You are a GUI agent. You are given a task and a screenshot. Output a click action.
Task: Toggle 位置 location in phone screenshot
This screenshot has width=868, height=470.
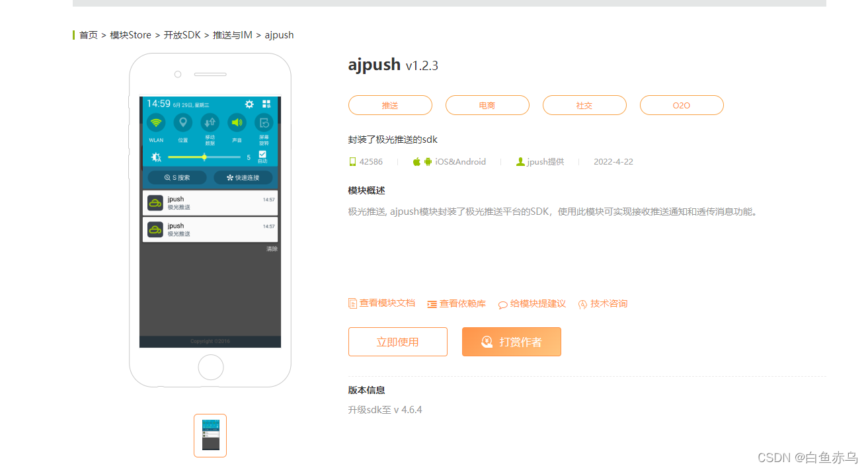point(183,122)
